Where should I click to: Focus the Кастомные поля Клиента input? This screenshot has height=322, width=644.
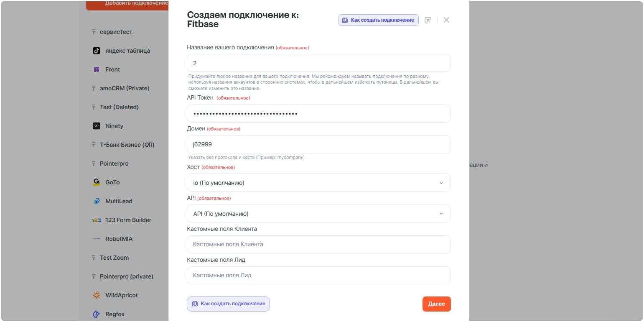pos(318,244)
